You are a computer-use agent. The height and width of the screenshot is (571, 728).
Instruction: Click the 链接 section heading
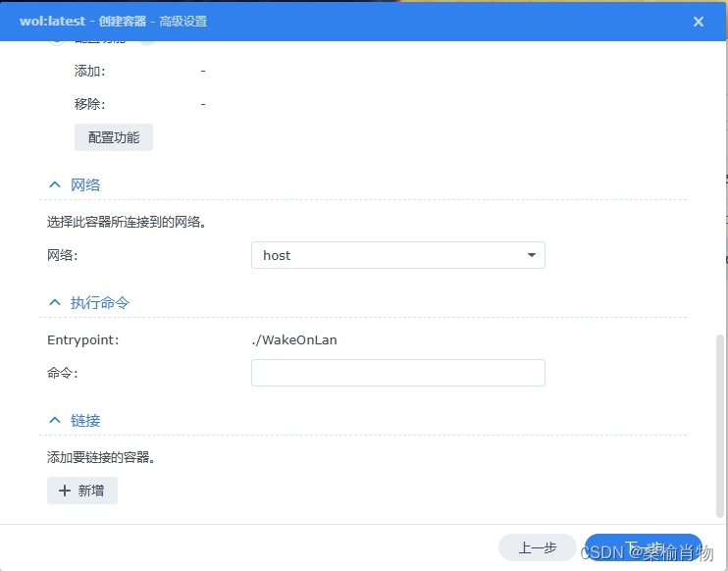click(x=85, y=420)
